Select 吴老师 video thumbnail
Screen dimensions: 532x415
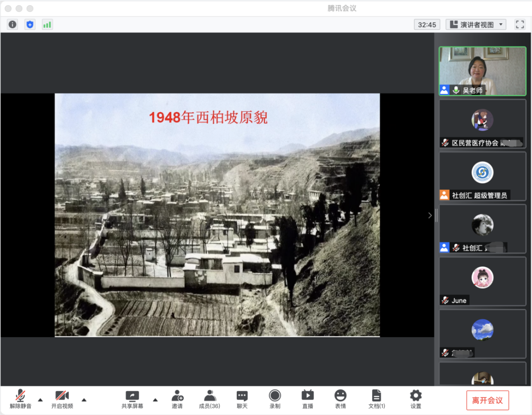pyautogui.click(x=482, y=71)
